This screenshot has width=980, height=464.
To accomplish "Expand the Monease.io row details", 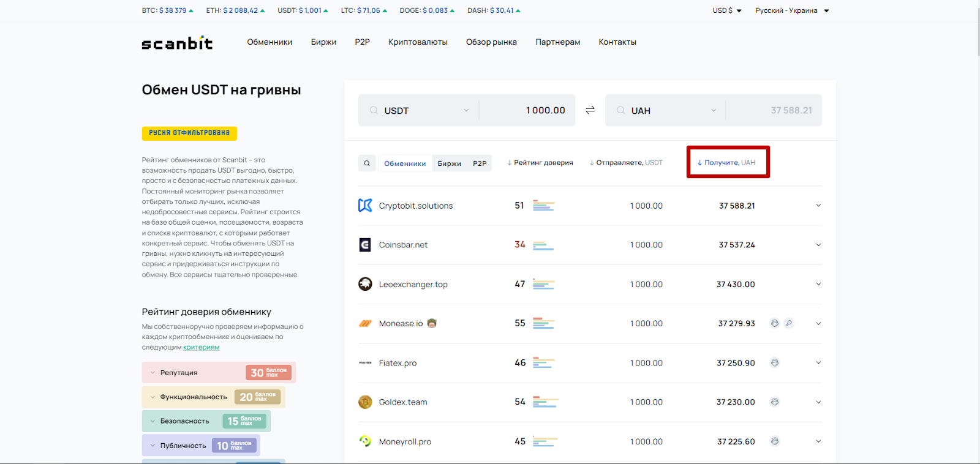I will (818, 323).
